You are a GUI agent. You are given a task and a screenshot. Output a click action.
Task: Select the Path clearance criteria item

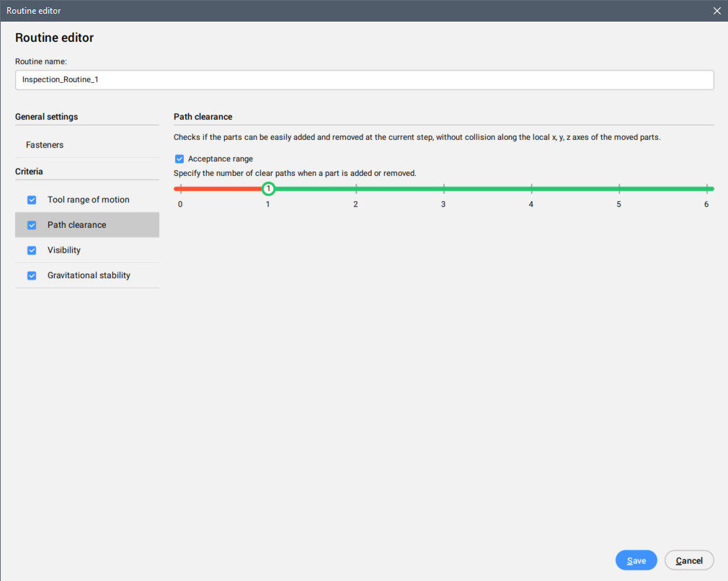pos(77,225)
